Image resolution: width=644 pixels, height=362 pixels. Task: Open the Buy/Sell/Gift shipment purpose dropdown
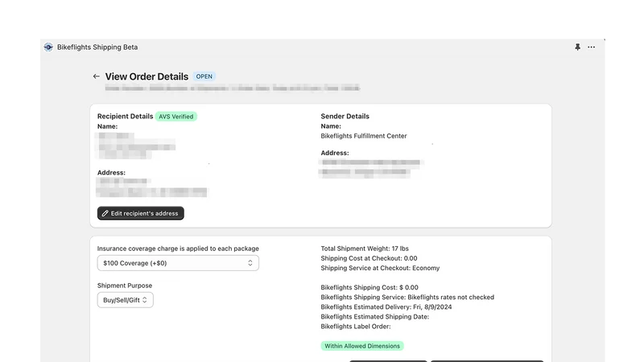pos(126,300)
